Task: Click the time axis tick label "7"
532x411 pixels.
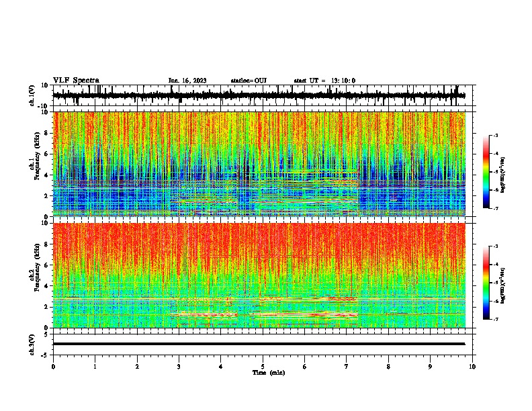Action: [x=347, y=367]
